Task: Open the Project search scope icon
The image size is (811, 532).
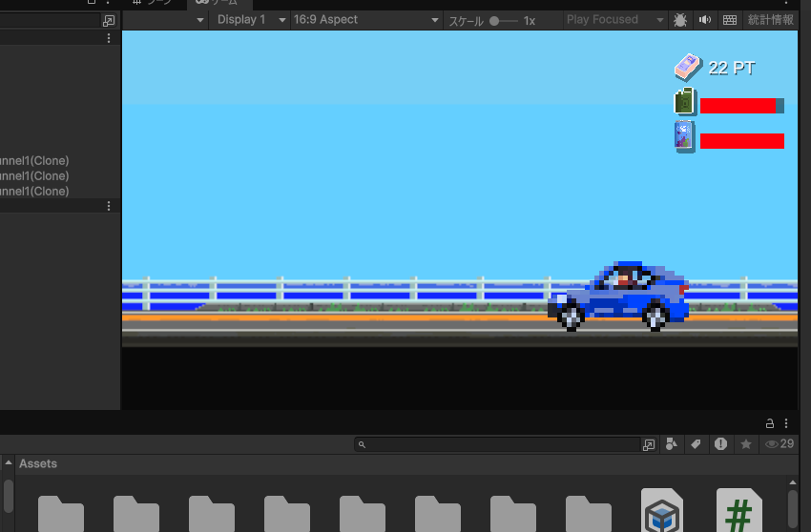Action: pyautogui.click(x=649, y=444)
